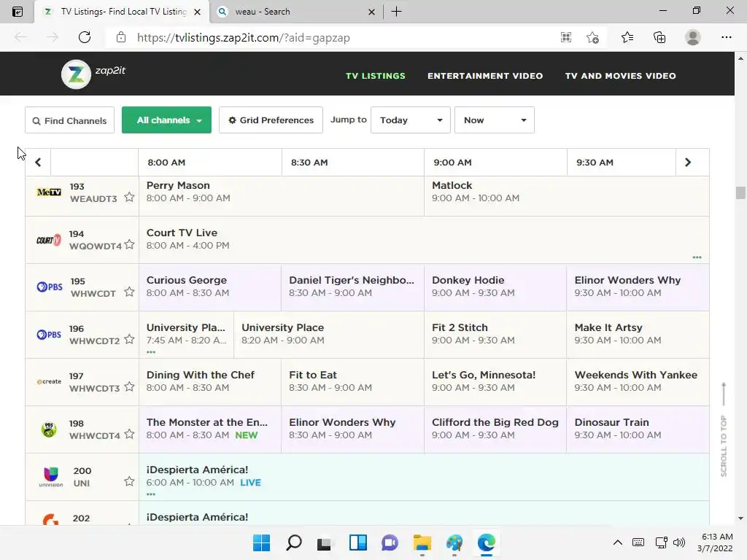Click the browser address bar URL
This screenshot has height=560, width=747.
tap(243, 38)
